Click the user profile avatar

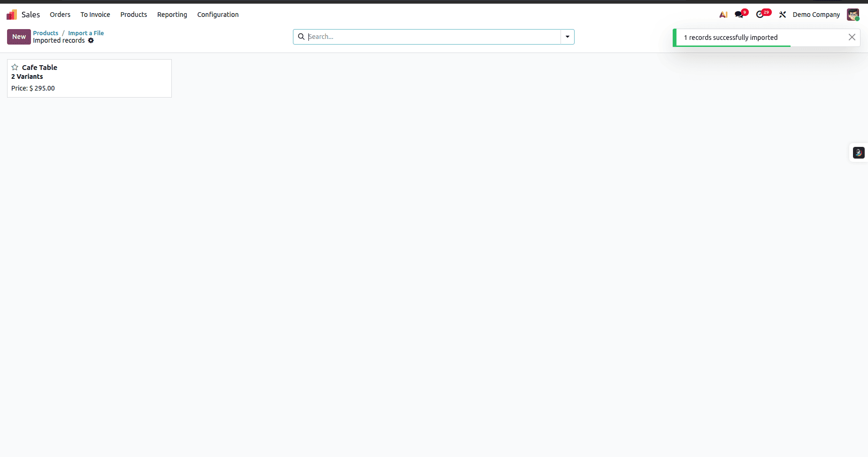(x=853, y=15)
